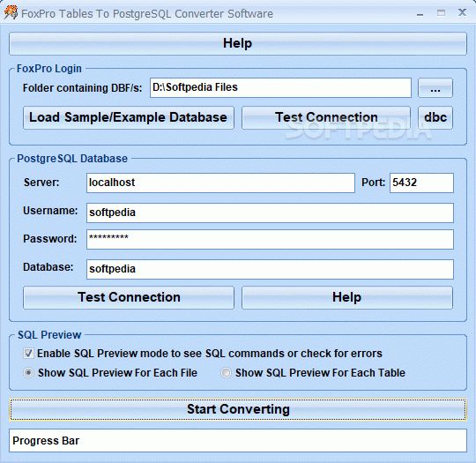Close the converter window
The image size is (476, 463).
click(x=463, y=12)
